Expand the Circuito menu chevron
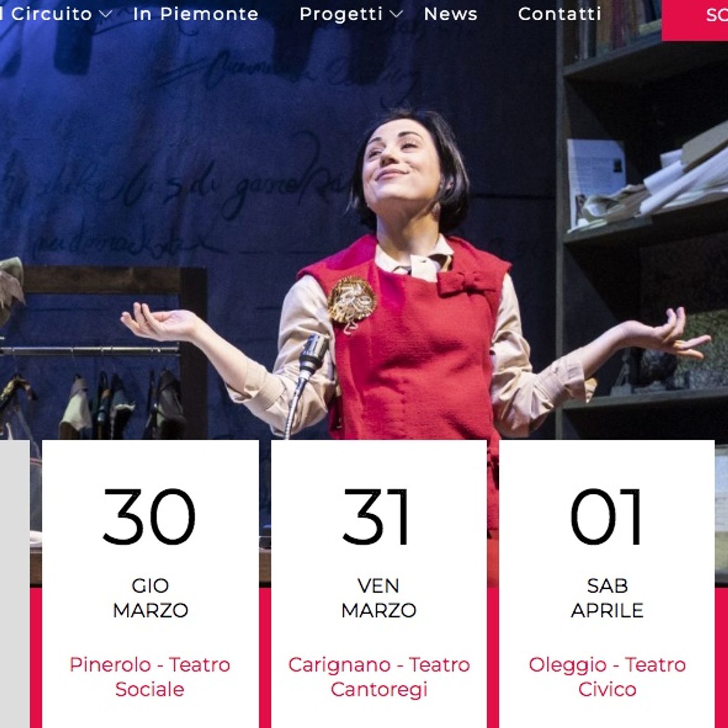The image size is (728, 728). [106, 14]
